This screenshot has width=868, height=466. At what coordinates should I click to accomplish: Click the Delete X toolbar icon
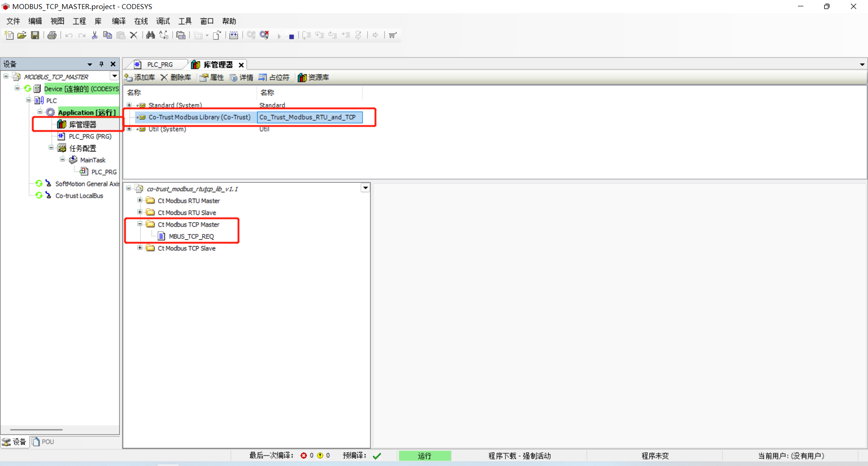[x=133, y=35]
